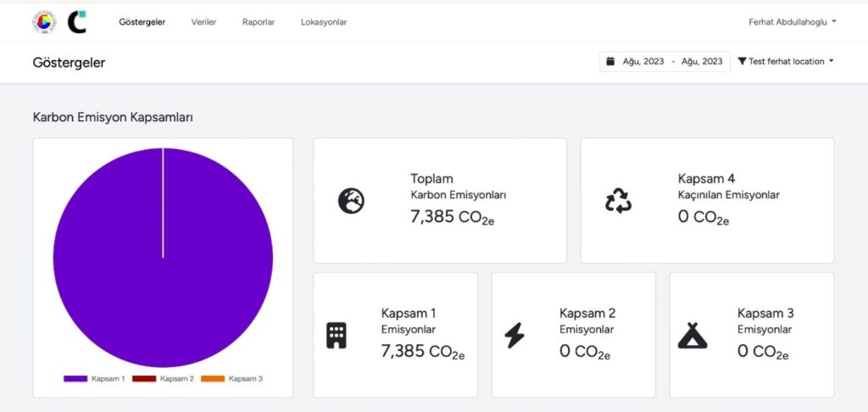Click the Toplam card title
The image size is (868, 412).
[x=431, y=179]
